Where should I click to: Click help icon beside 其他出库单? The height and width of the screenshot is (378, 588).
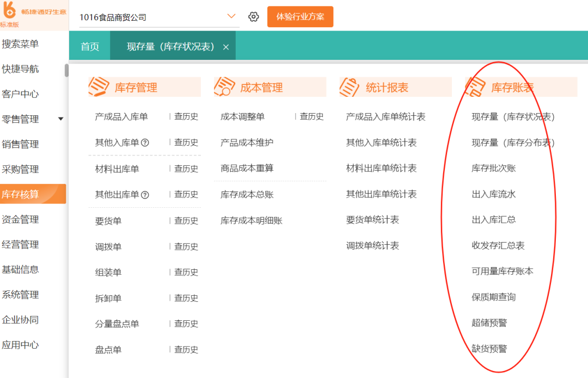(x=145, y=195)
